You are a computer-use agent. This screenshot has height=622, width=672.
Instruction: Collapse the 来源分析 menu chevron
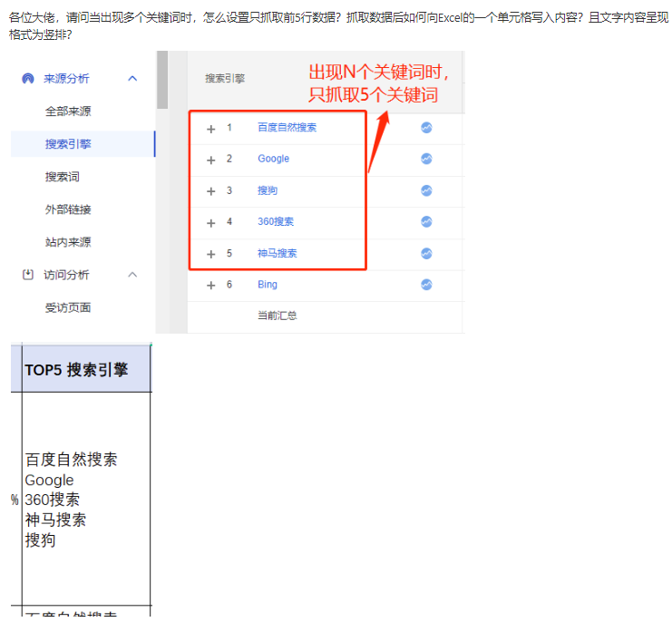pos(132,78)
